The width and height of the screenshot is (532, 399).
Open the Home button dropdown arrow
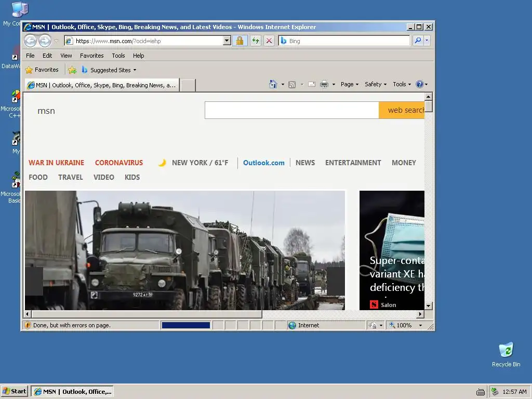pos(283,84)
